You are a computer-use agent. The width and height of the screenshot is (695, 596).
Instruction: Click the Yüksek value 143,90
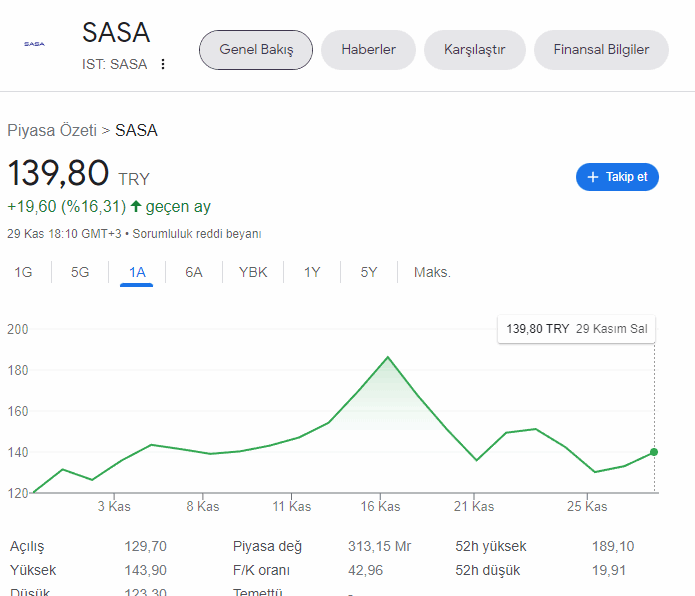145,570
